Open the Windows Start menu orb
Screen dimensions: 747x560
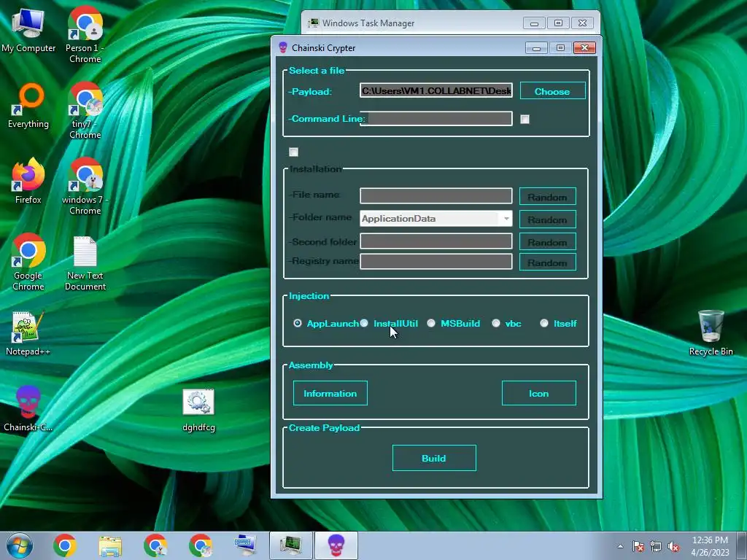point(20,545)
